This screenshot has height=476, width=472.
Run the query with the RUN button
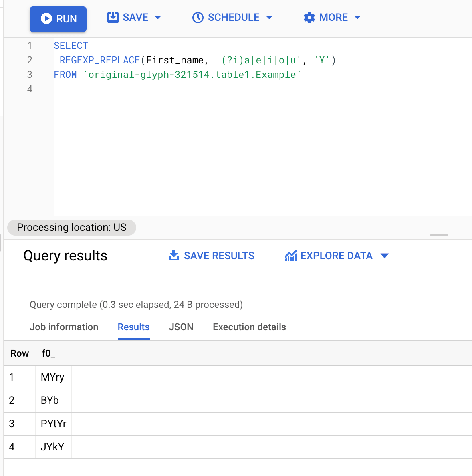click(58, 18)
